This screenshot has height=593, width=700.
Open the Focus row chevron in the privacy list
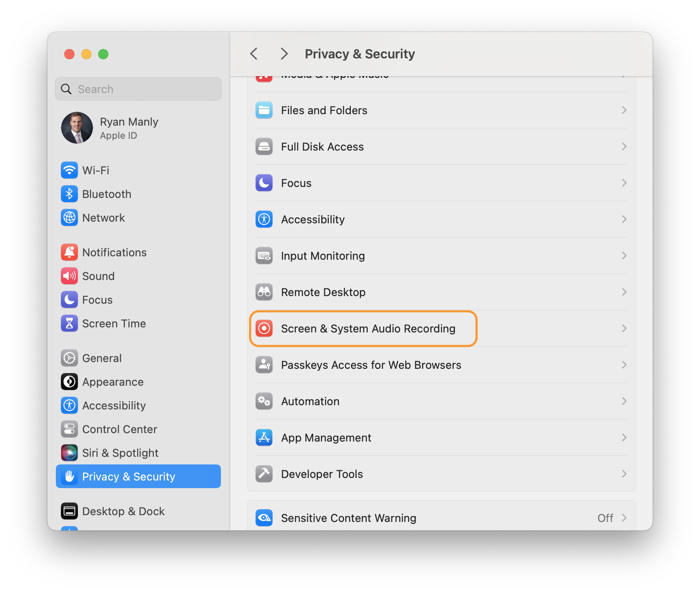tap(624, 183)
